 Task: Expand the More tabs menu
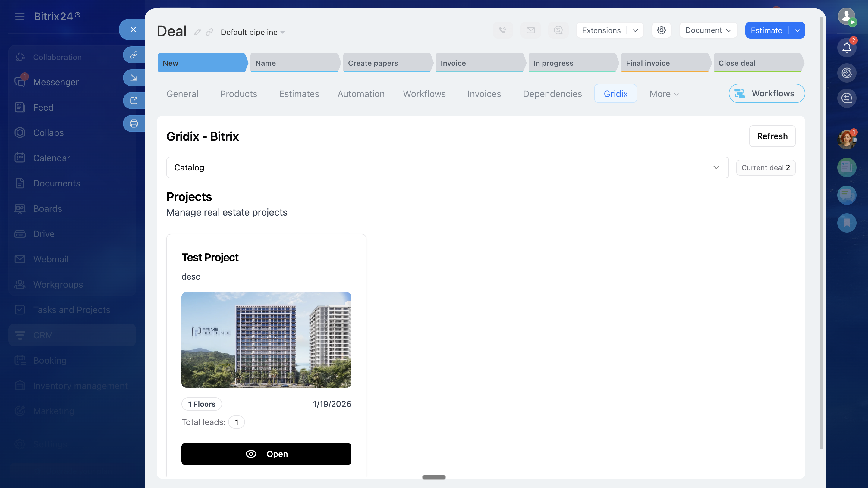[x=663, y=94]
